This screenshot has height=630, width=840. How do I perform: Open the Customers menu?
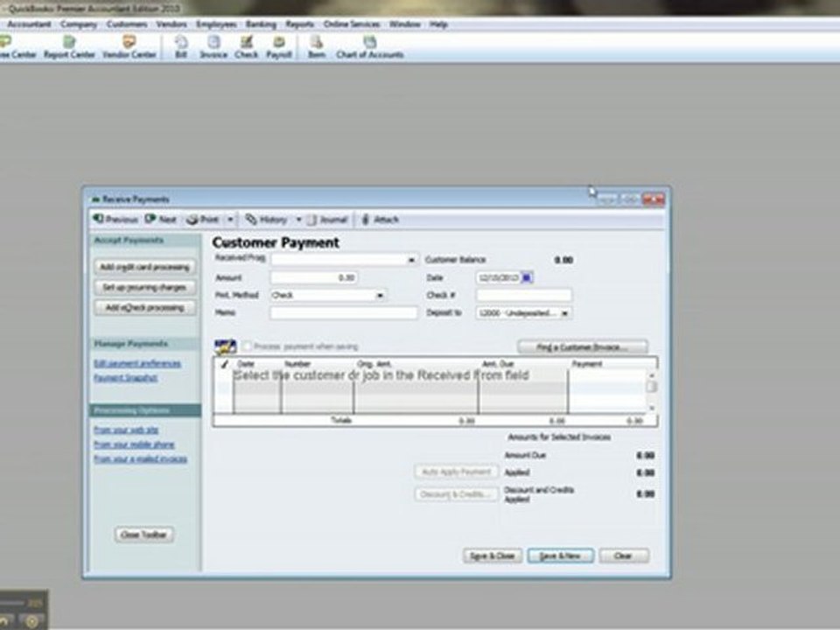pyautogui.click(x=126, y=24)
